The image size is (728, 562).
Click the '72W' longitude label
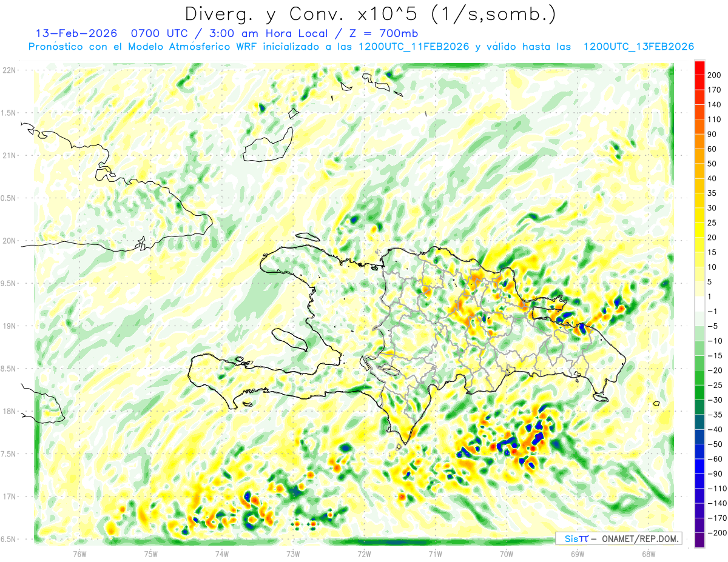tap(364, 554)
